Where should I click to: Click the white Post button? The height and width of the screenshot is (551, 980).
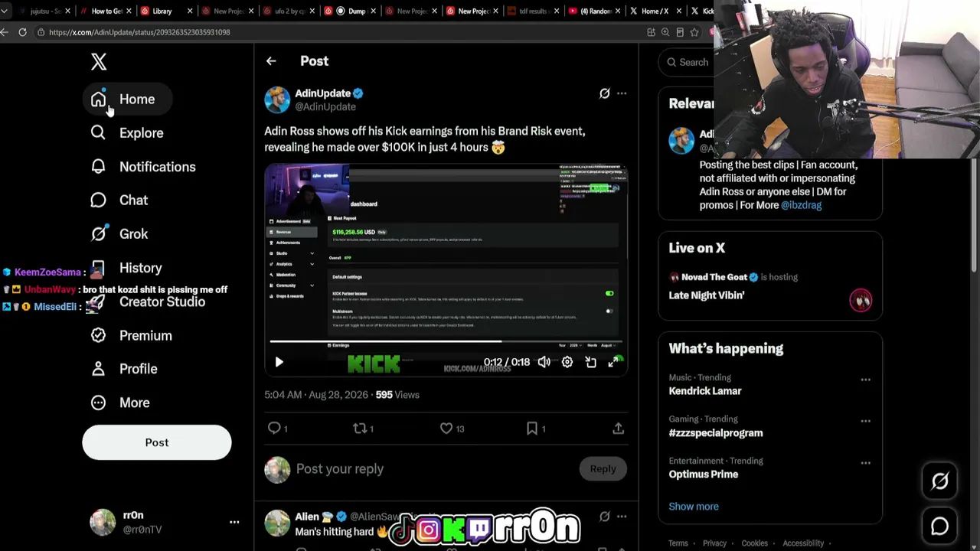click(157, 442)
